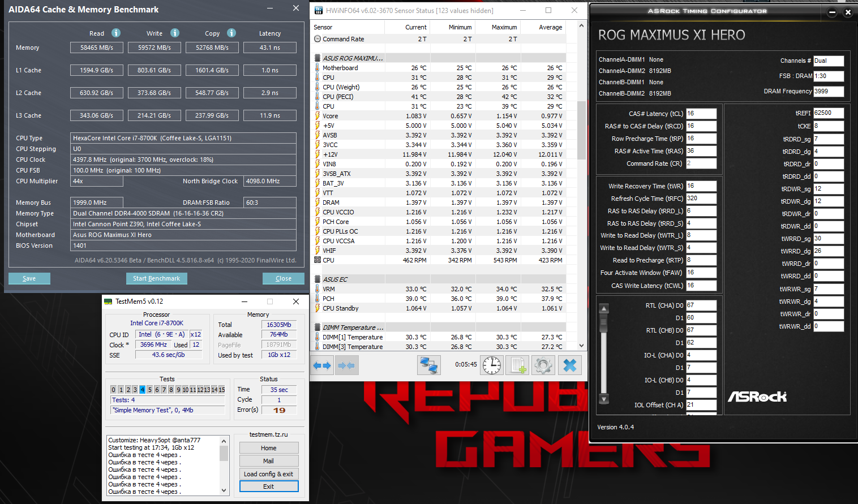The width and height of the screenshot is (858, 504).
Task: Click the Current column header in HWiNFO
Action: pos(407,27)
